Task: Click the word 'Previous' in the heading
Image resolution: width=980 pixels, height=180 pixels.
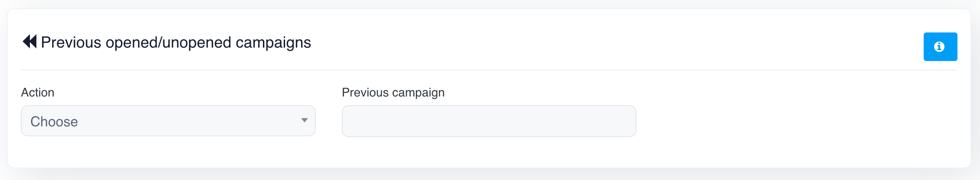Action: click(71, 42)
